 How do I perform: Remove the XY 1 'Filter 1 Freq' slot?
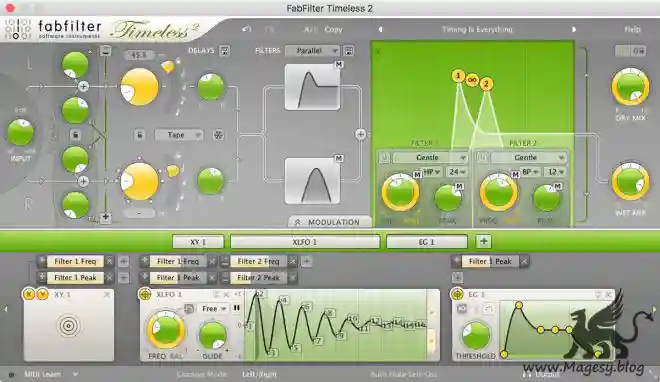pos(109,261)
